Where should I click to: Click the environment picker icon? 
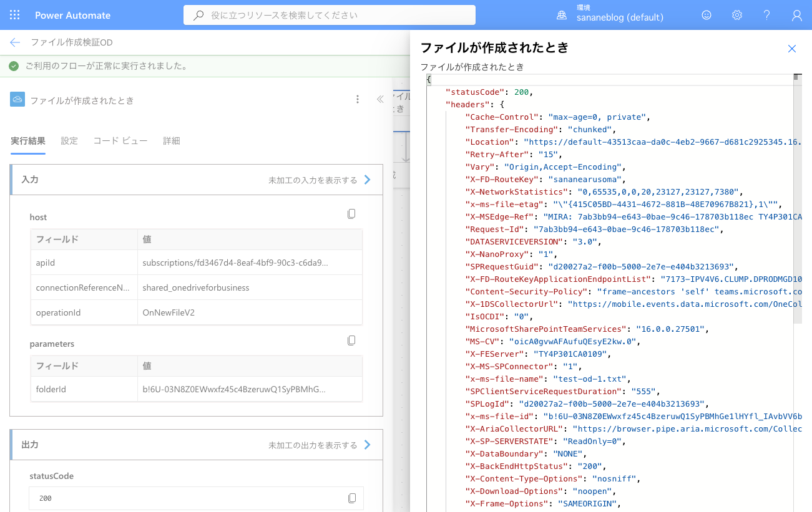(x=562, y=15)
